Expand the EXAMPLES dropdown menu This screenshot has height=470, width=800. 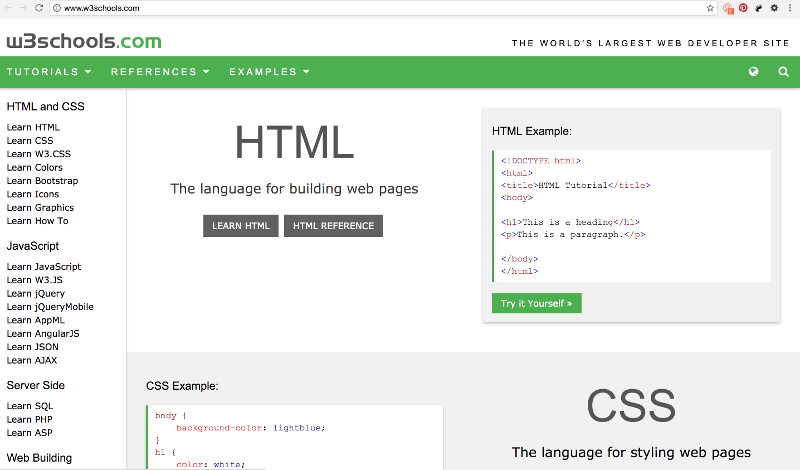(x=269, y=72)
